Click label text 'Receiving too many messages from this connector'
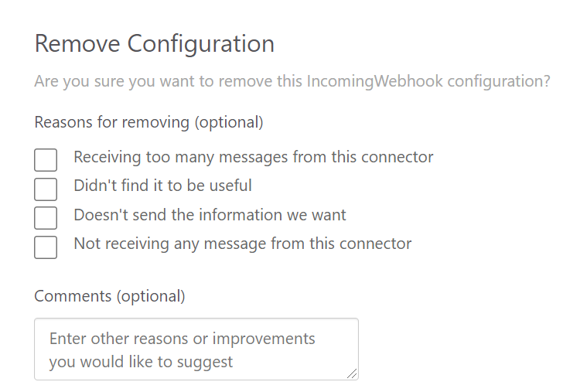563x392 pixels. (x=254, y=157)
